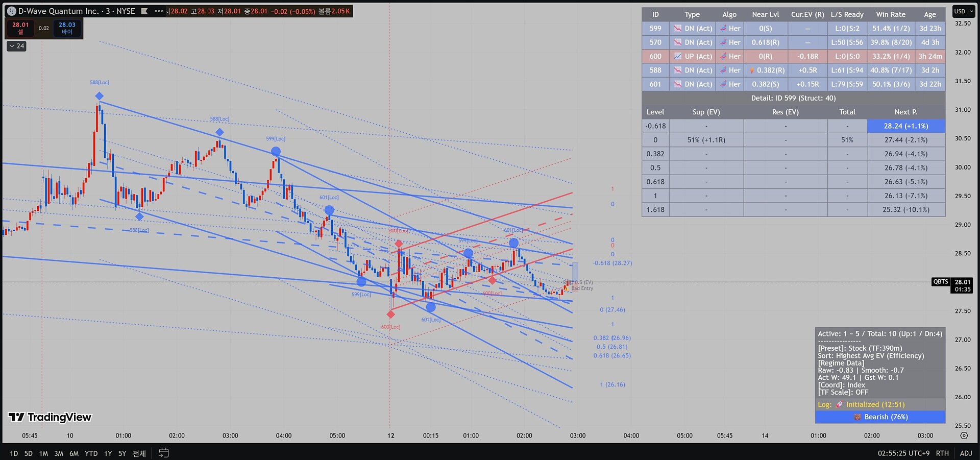The height and width of the screenshot is (460, 980).
Task: Select the 1M date range
Action: [x=43, y=453]
